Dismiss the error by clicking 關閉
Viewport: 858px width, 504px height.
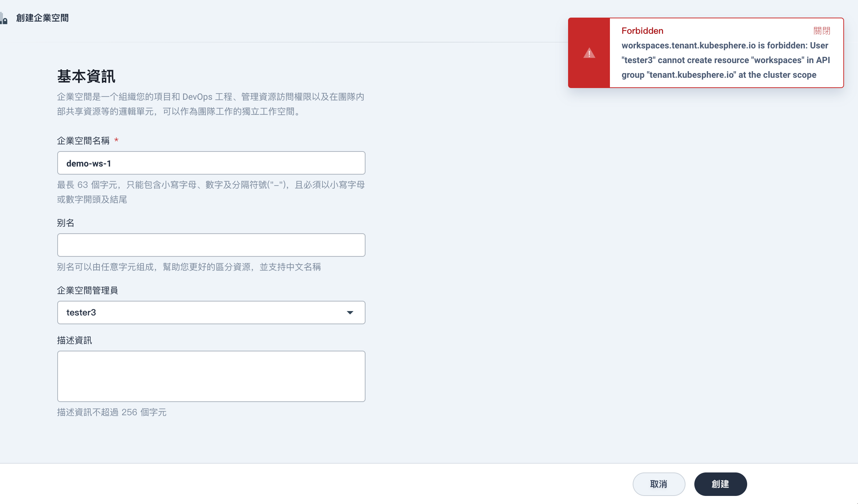822,31
